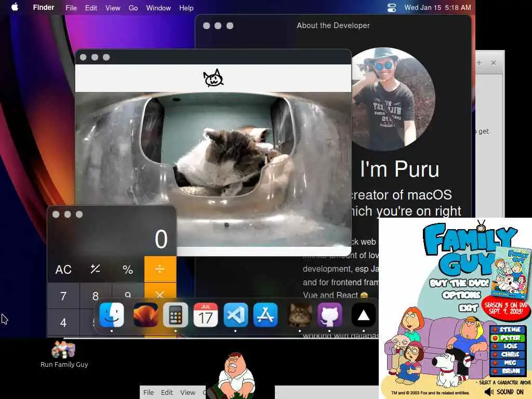Select LOIS character in Family Guy
The height and width of the screenshot is (399, 532).
pyautogui.click(x=508, y=346)
